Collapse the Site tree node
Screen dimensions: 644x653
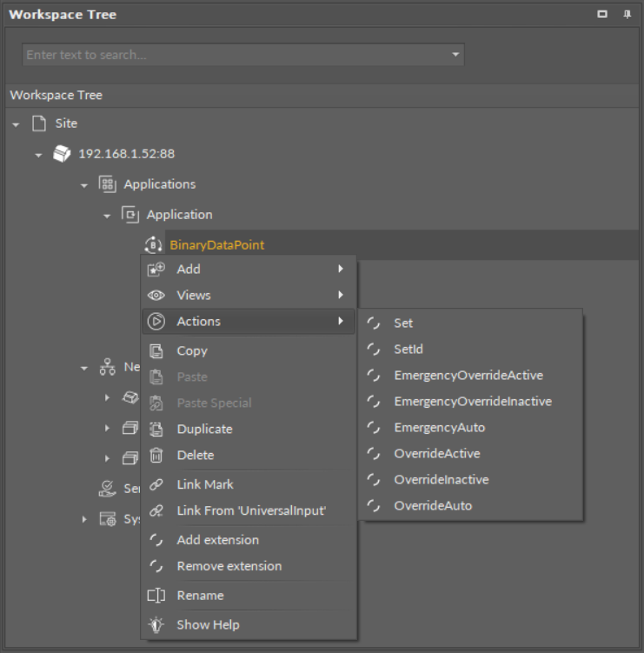(16, 124)
